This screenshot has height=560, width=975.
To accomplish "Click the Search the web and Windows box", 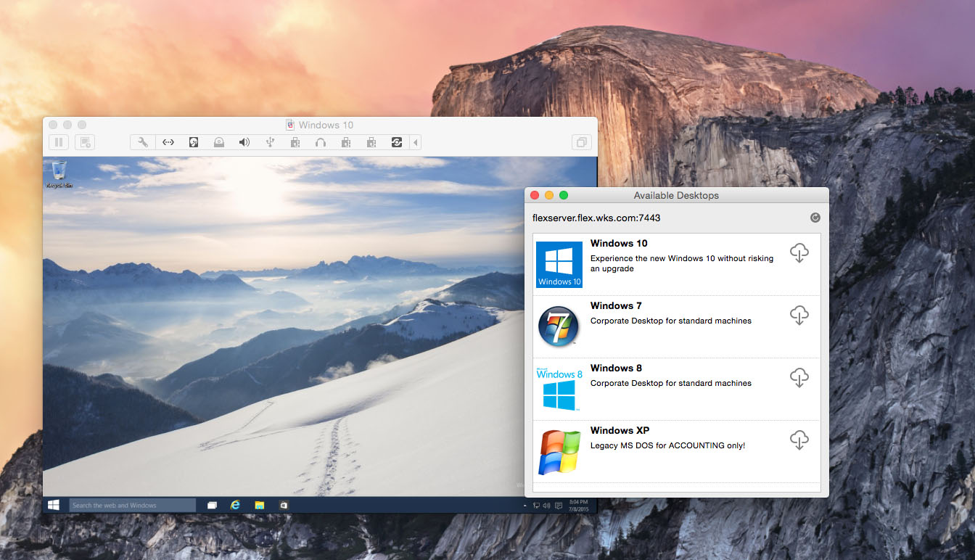I will click(133, 505).
